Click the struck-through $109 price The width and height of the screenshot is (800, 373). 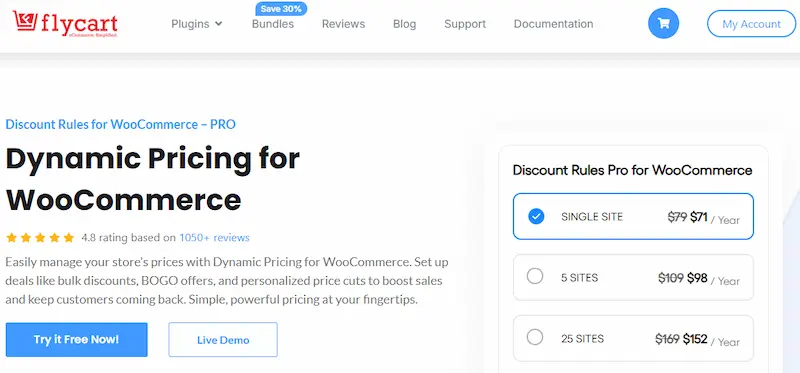coord(671,278)
